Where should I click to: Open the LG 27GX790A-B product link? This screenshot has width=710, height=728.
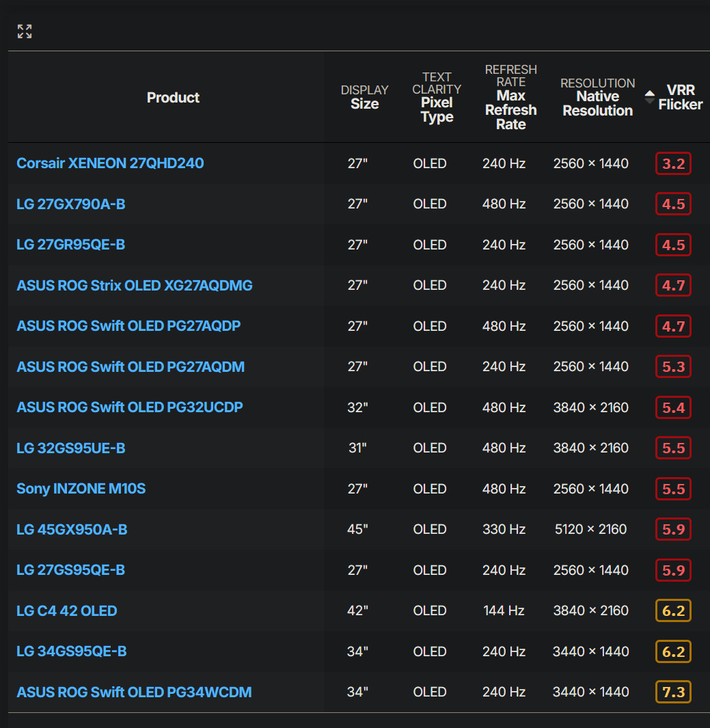coord(71,204)
